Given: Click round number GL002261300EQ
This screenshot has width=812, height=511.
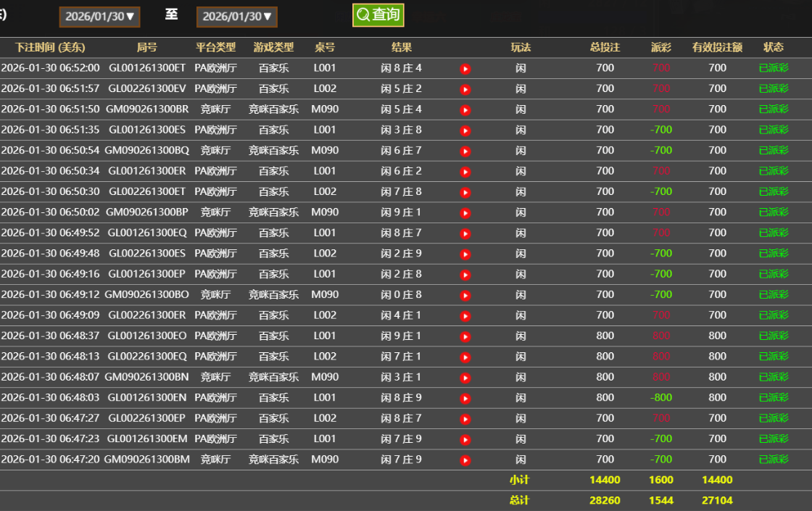Looking at the screenshot, I should tap(147, 357).
